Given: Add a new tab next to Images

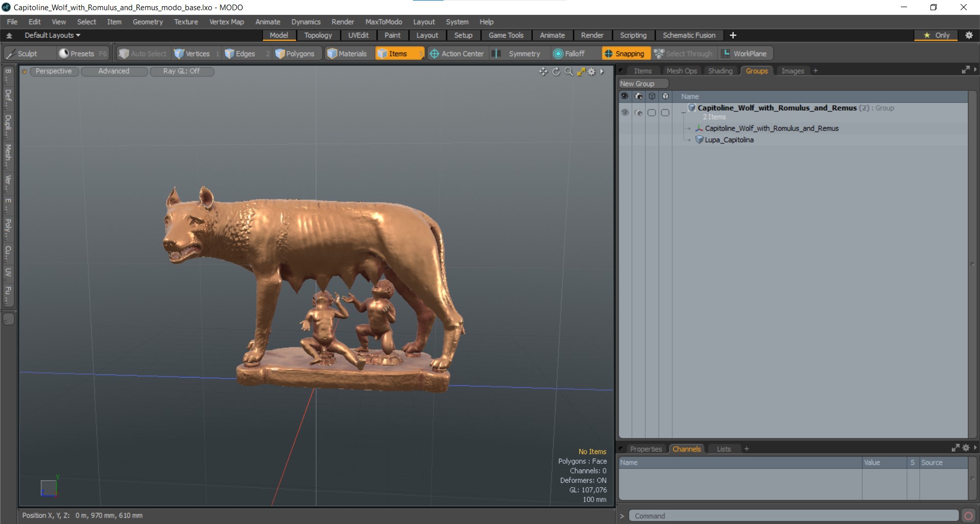Looking at the screenshot, I should pyautogui.click(x=816, y=71).
